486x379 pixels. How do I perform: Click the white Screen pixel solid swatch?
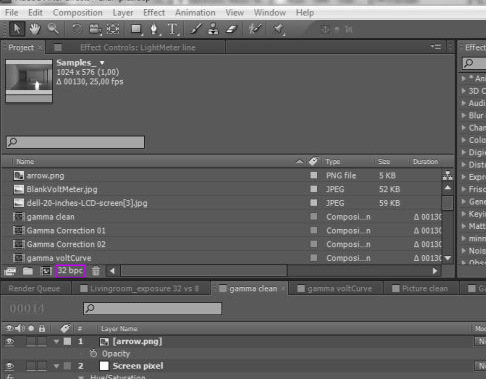(x=104, y=366)
